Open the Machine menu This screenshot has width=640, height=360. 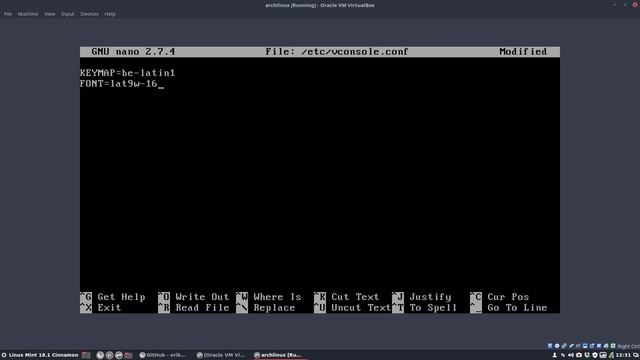tap(28, 14)
